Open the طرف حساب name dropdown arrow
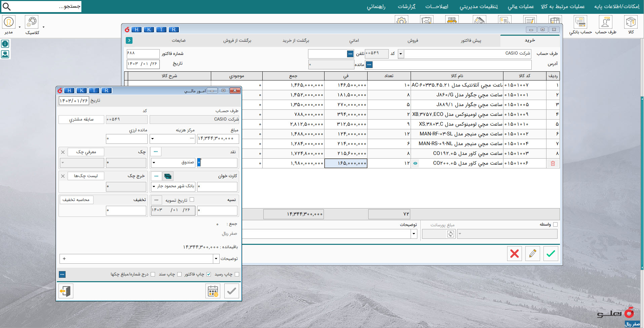This screenshot has width=644, height=328. click(401, 54)
